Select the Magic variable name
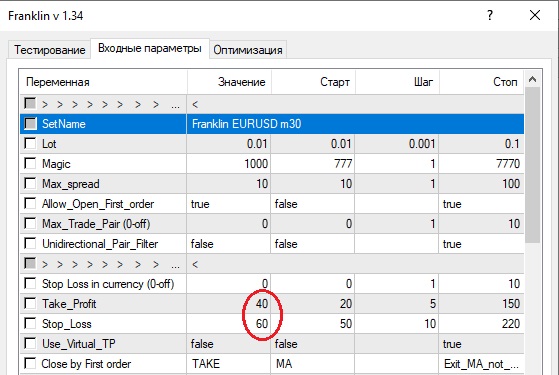559x375 pixels. [56, 164]
